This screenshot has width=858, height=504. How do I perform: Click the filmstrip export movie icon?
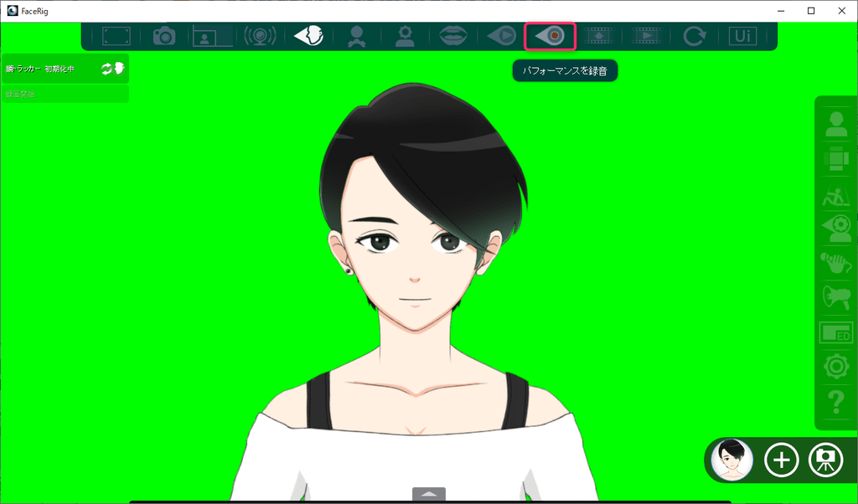(598, 36)
